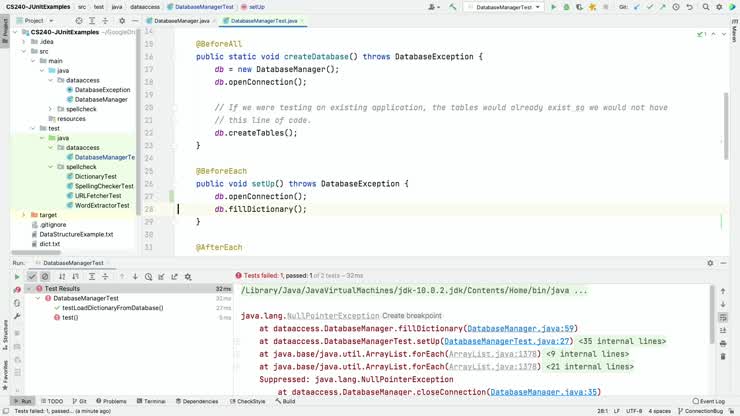This screenshot has width=740, height=416.
Task: Collapse all in the Project panel toolbar
Action: (x=105, y=21)
